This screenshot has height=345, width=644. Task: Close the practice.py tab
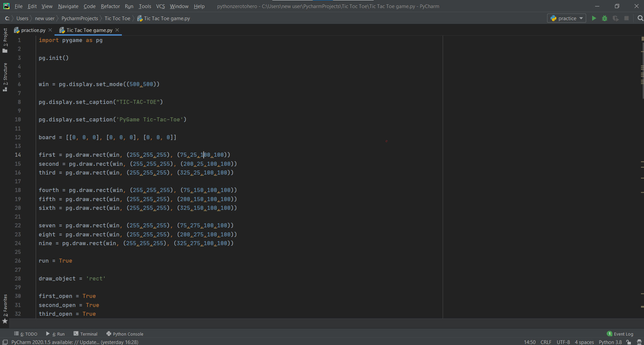[x=50, y=30]
